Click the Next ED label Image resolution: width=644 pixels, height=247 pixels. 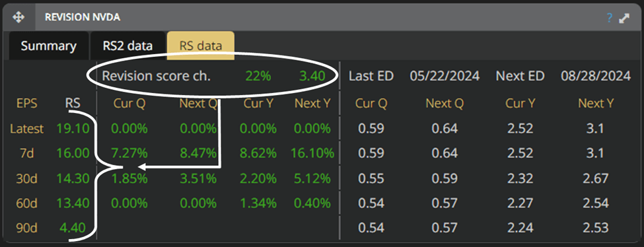click(520, 76)
